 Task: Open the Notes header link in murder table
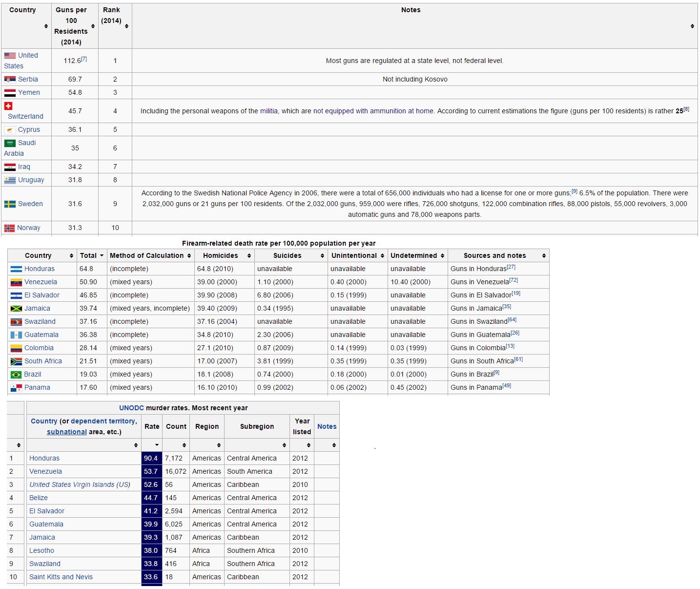[327, 426]
